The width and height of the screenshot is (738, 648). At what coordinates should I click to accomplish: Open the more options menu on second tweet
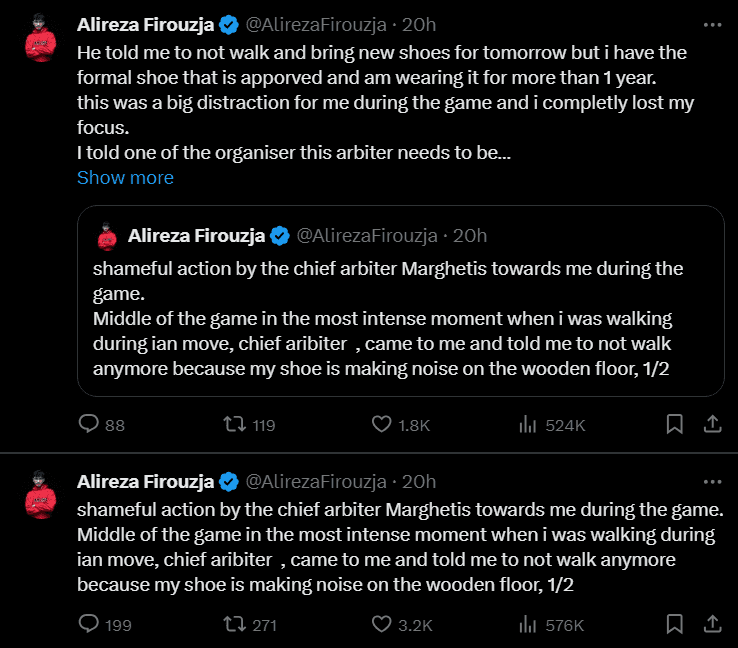point(711,480)
